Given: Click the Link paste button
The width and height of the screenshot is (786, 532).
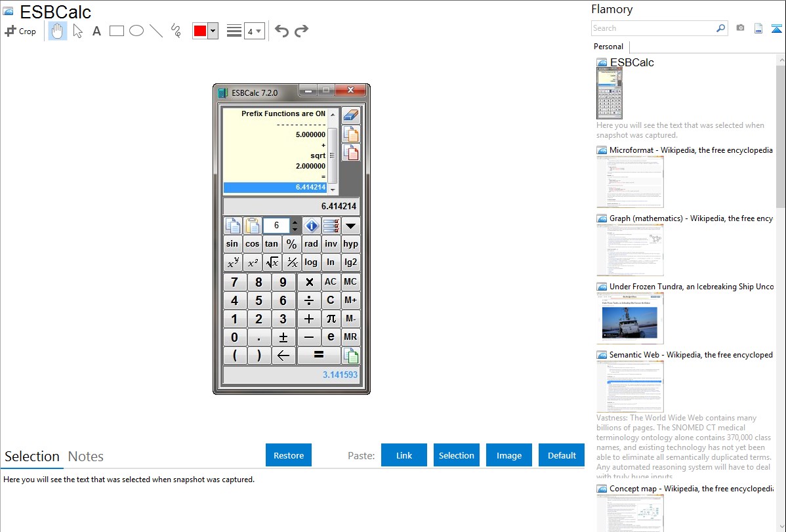Looking at the screenshot, I should 404,455.
